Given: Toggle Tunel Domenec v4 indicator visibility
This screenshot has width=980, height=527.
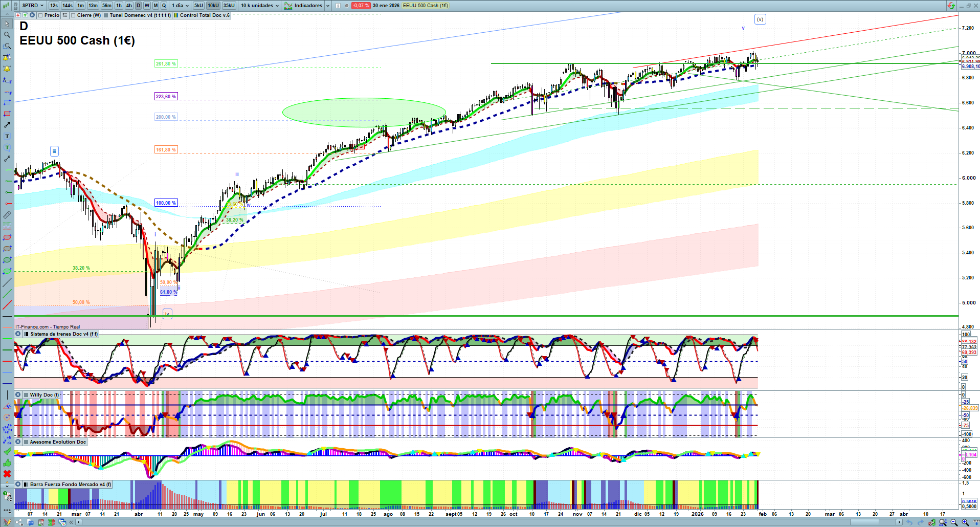Looking at the screenshot, I should [106, 15].
